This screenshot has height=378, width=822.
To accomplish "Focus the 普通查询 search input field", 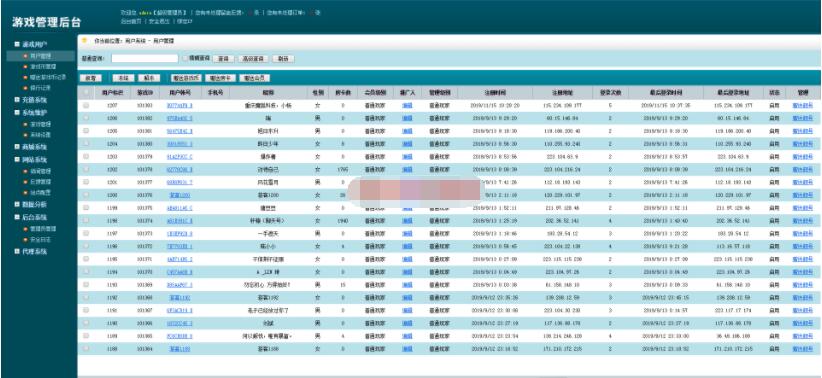I will pyautogui.click(x=145, y=58).
